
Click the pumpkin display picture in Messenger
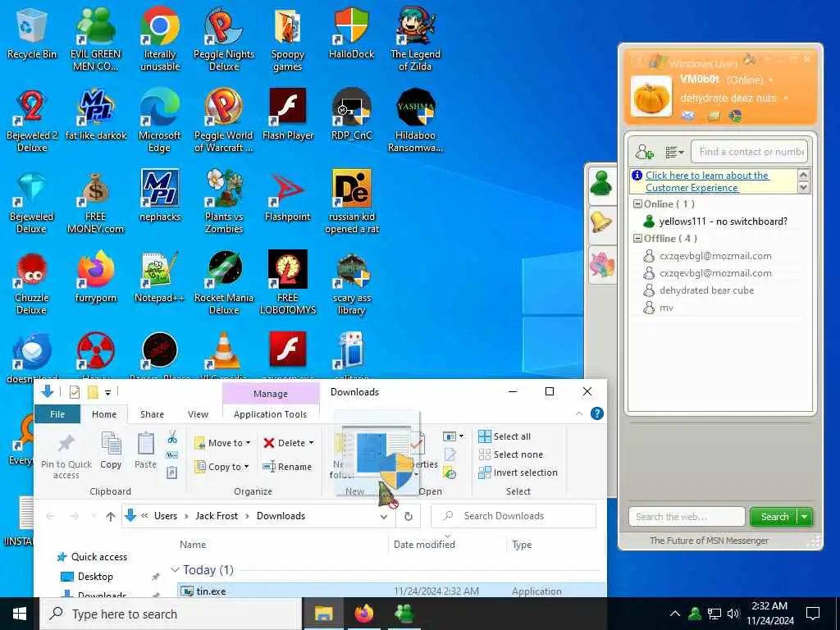[x=651, y=97]
